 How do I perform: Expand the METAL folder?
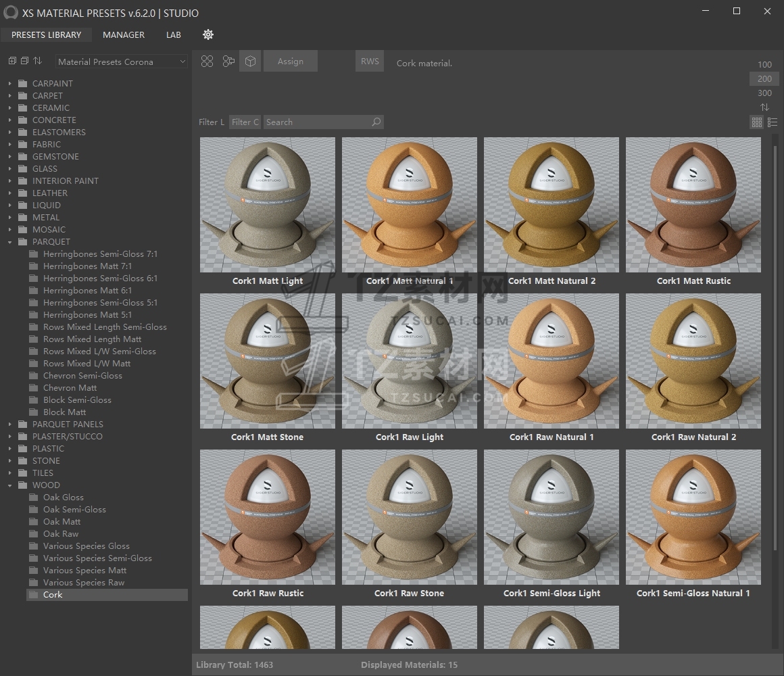coord(10,218)
